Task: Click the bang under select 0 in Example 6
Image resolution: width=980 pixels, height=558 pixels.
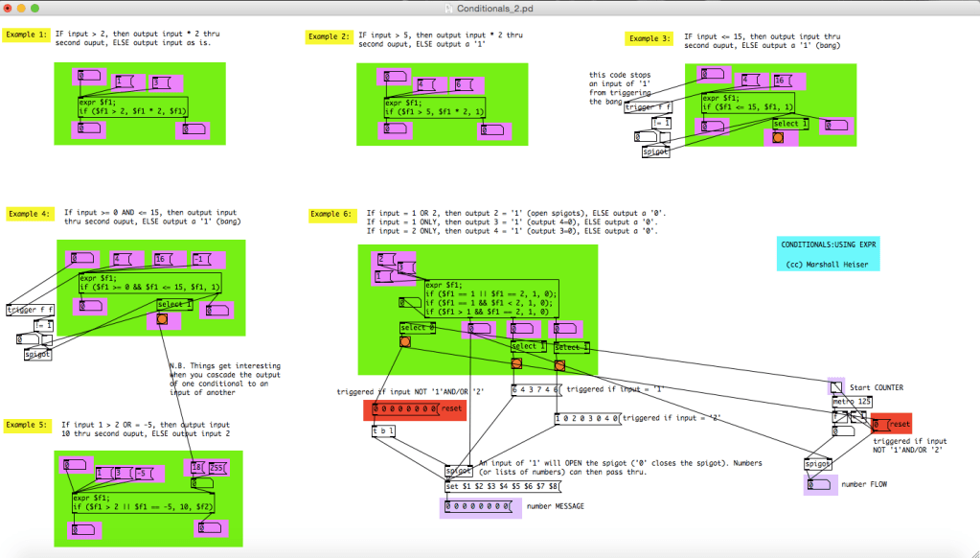Action: 405,342
